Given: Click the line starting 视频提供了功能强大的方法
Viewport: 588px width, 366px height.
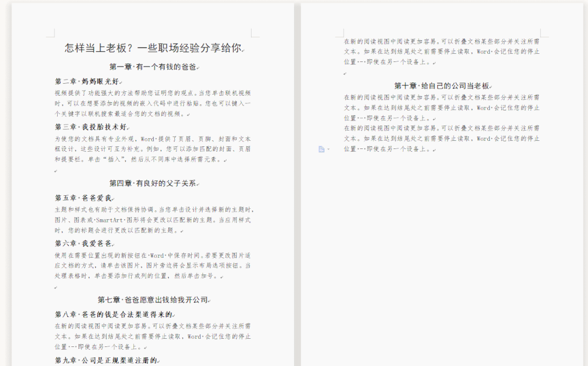Looking at the screenshot, I should [152, 93].
